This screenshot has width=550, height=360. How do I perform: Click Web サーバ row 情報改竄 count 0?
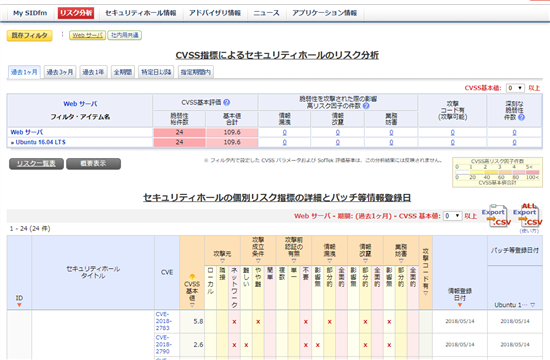click(337, 133)
